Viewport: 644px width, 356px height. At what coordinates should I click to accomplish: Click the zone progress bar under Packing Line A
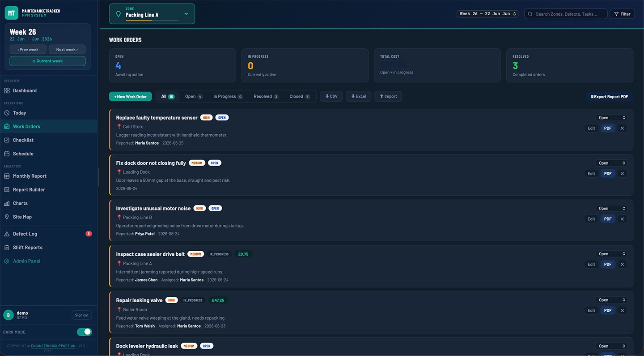[x=152, y=20]
